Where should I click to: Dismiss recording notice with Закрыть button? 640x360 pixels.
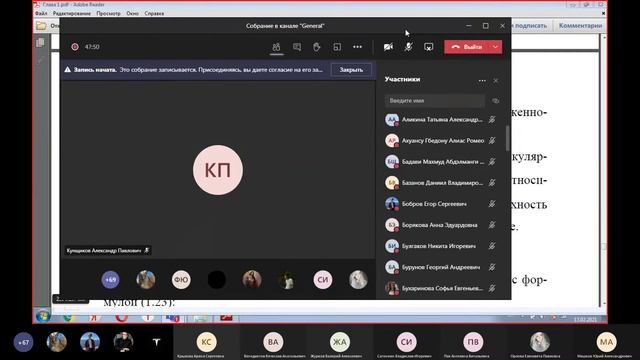[351, 70]
